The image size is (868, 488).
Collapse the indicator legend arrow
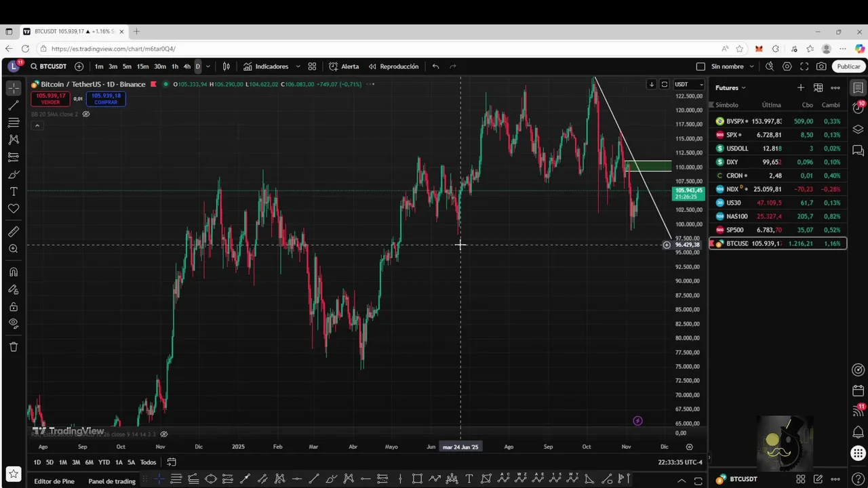coord(37,125)
